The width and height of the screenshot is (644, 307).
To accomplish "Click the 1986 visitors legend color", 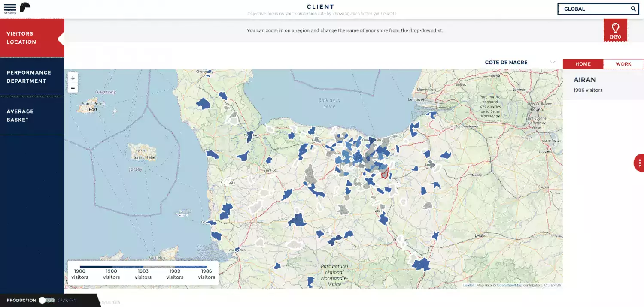I will (191, 267).
